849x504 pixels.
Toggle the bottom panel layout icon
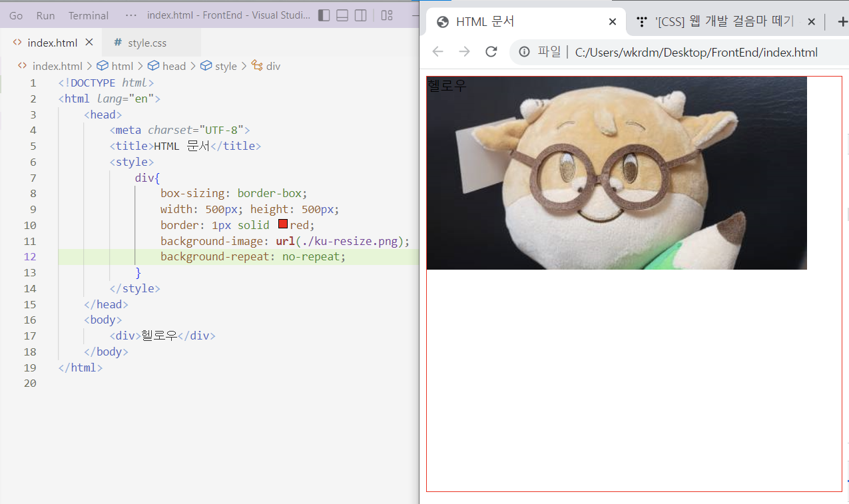(x=342, y=15)
